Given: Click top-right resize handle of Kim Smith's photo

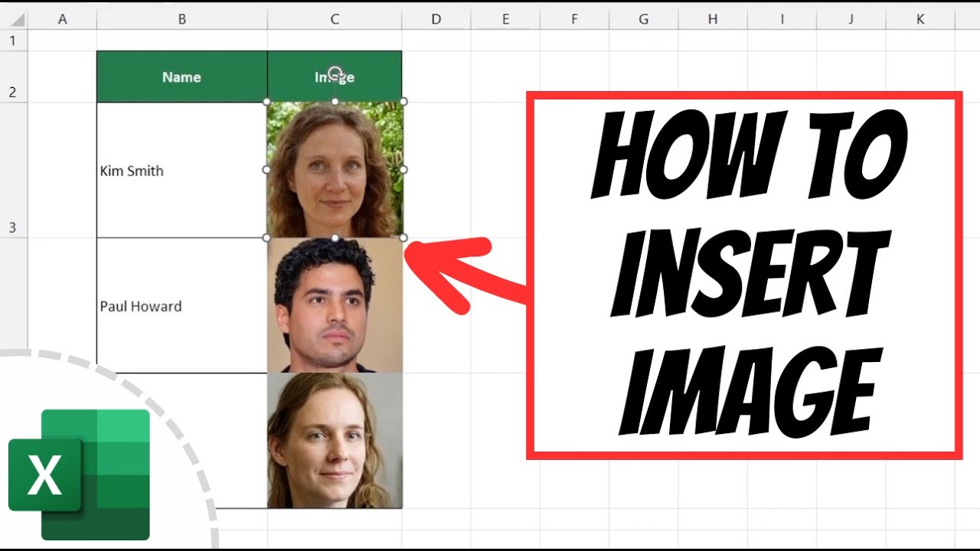Looking at the screenshot, I should point(403,101).
